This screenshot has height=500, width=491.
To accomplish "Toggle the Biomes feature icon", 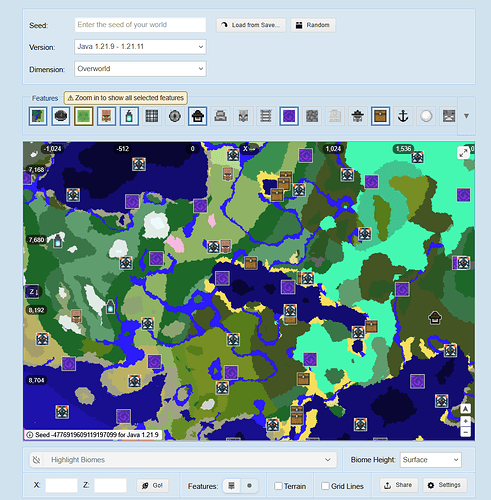I will click(38, 116).
